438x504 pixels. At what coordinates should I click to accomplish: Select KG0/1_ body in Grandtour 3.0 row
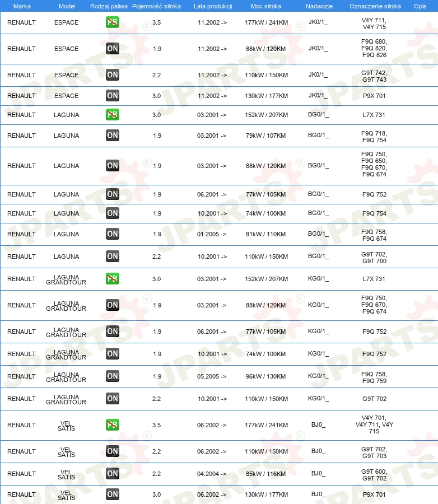[318, 279]
